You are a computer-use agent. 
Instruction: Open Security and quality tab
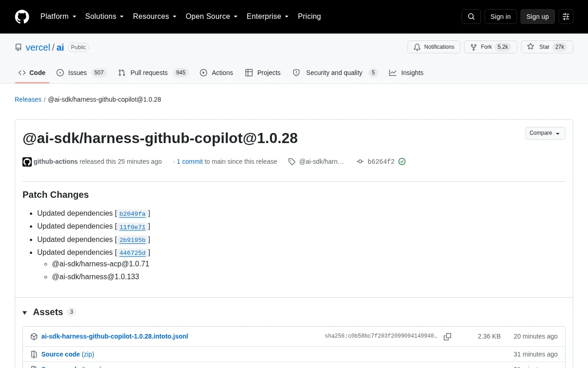tap(335, 73)
